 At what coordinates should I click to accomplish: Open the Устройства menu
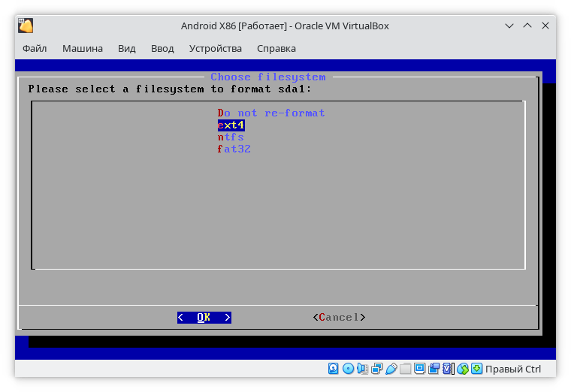coord(216,48)
